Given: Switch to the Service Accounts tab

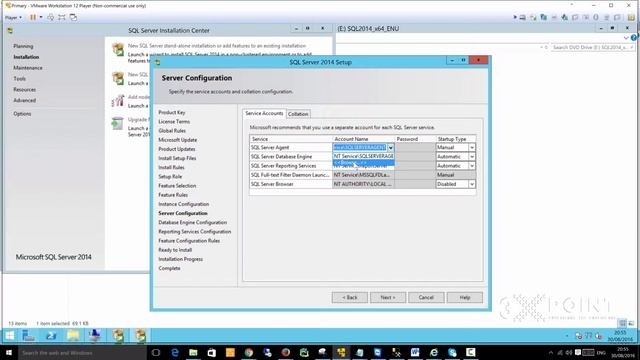Looking at the screenshot, I should (x=264, y=113).
